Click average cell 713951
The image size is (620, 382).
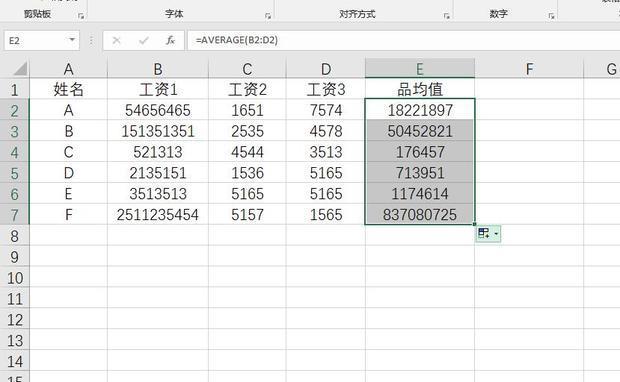click(420, 173)
